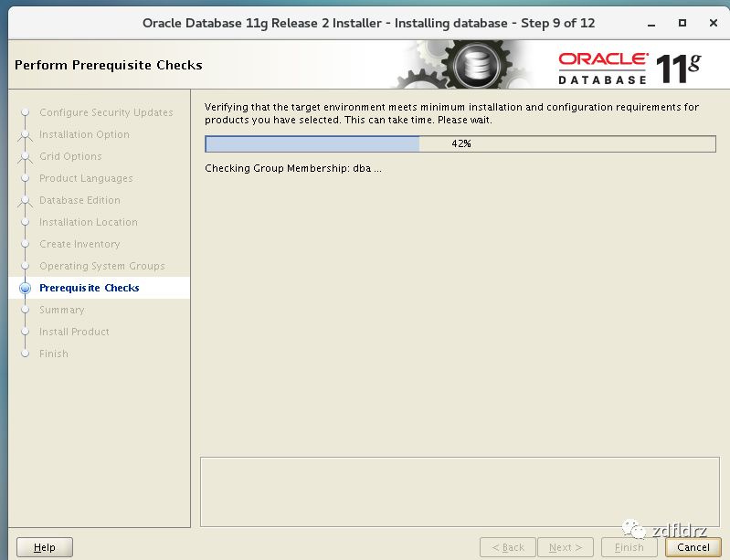Select Installation Option step

click(x=84, y=134)
